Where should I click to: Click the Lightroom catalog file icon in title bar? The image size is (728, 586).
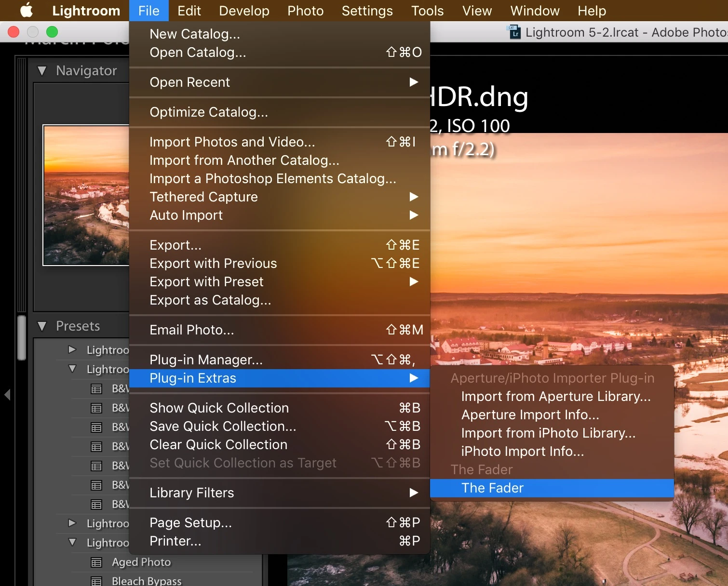pyautogui.click(x=514, y=32)
